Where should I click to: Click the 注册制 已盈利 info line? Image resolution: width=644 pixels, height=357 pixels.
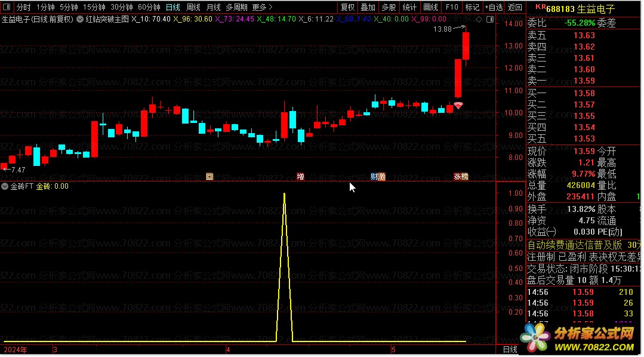[x=584, y=257]
